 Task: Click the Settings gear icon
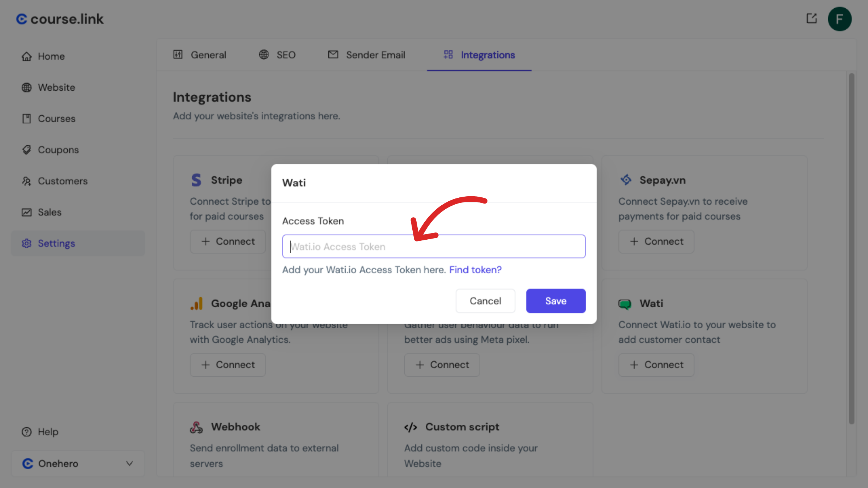pyautogui.click(x=26, y=243)
